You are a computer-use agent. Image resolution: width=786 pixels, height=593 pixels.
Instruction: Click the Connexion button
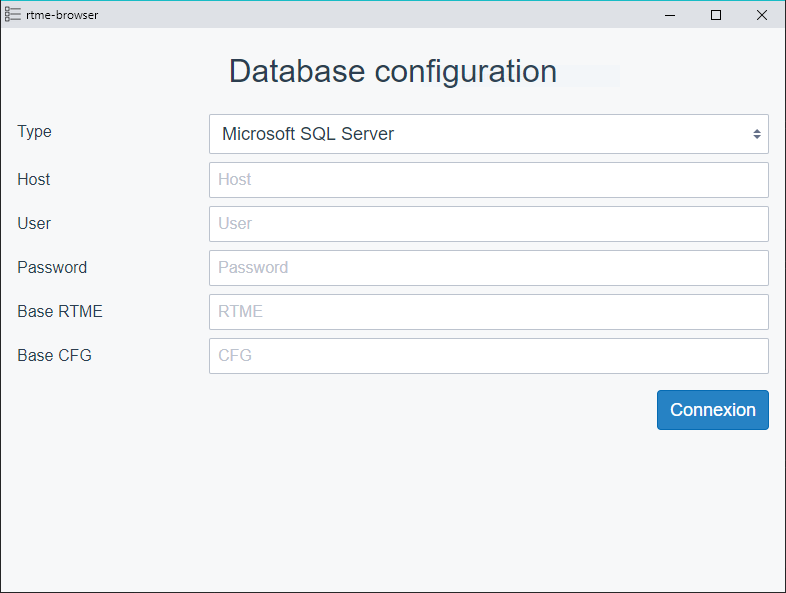[712, 410]
